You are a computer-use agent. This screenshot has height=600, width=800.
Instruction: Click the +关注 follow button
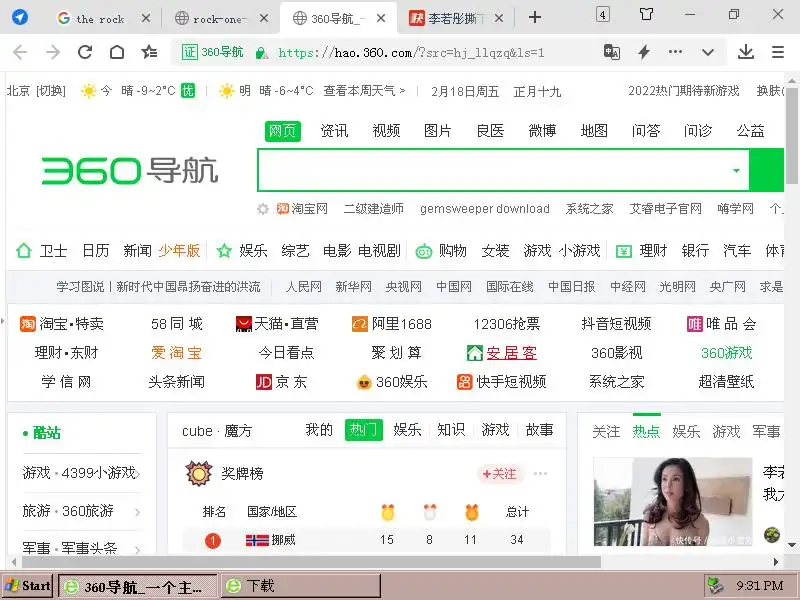(499, 474)
